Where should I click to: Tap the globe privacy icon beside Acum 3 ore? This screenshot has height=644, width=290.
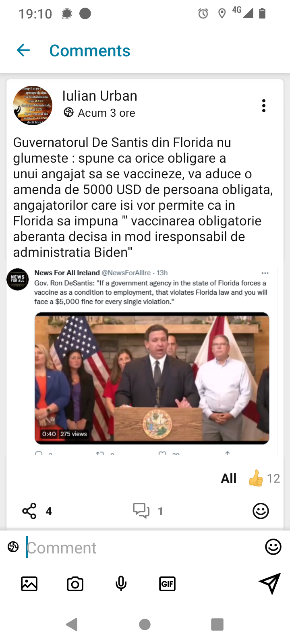point(68,112)
